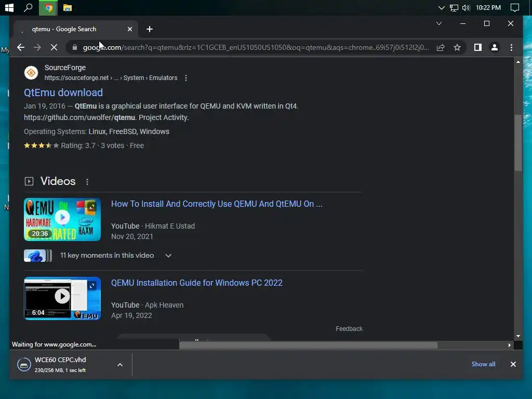Viewport: 532px width, 399px height.
Task: Go back to the previous page
Action: pyautogui.click(x=21, y=47)
